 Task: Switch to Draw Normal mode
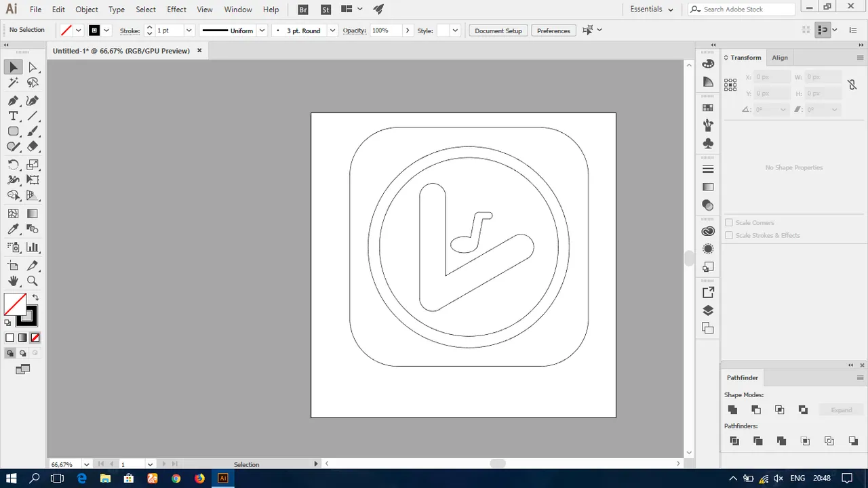tap(9, 353)
